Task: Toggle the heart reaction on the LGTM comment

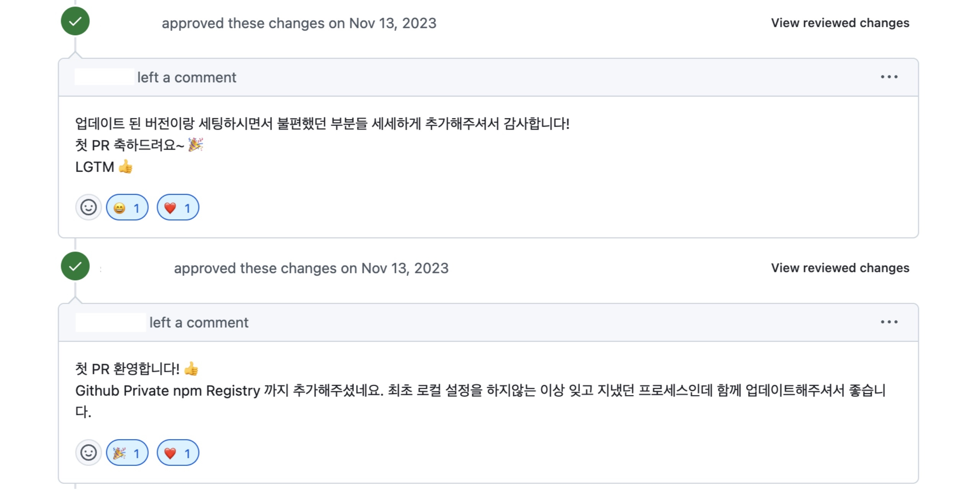Action: 178,207
